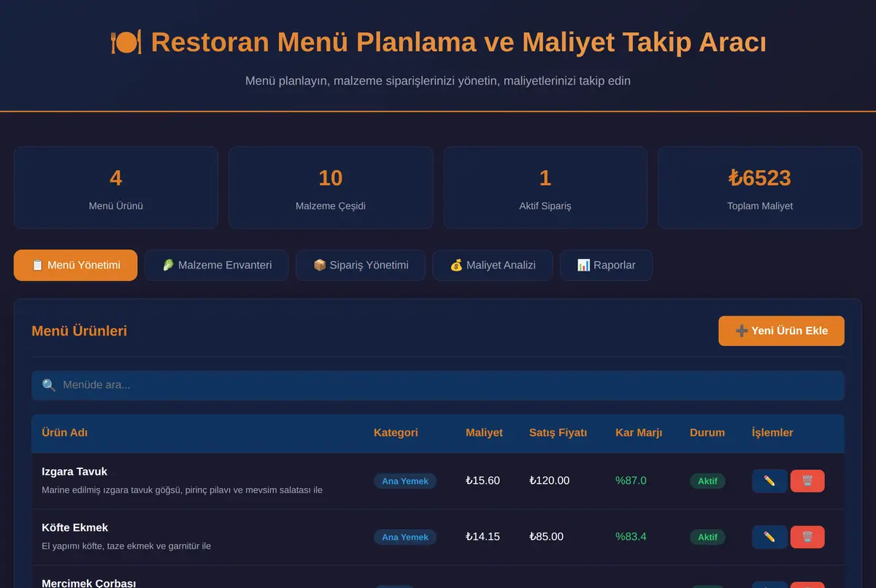
Task: Click the Durum column header
Action: point(707,433)
